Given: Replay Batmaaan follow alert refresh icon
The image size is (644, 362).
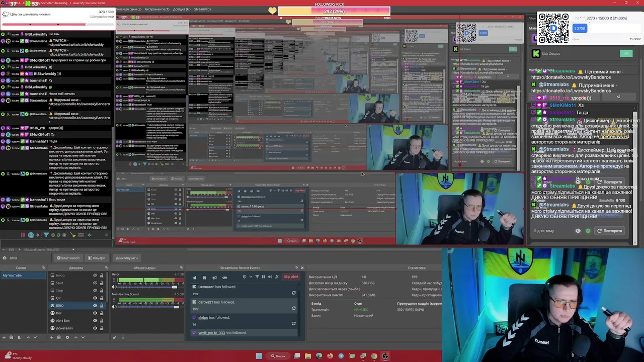Looking at the screenshot, I should (294, 293).
